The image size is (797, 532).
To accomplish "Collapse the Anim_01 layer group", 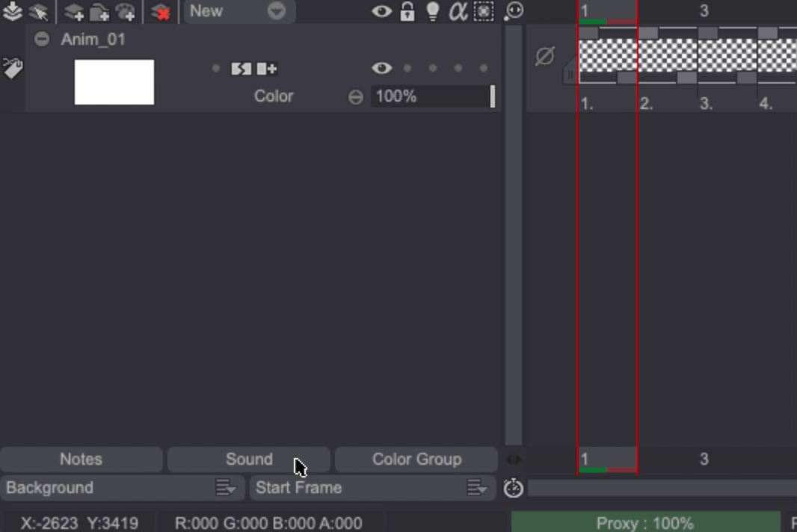I will pyautogui.click(x=42, y=39).
